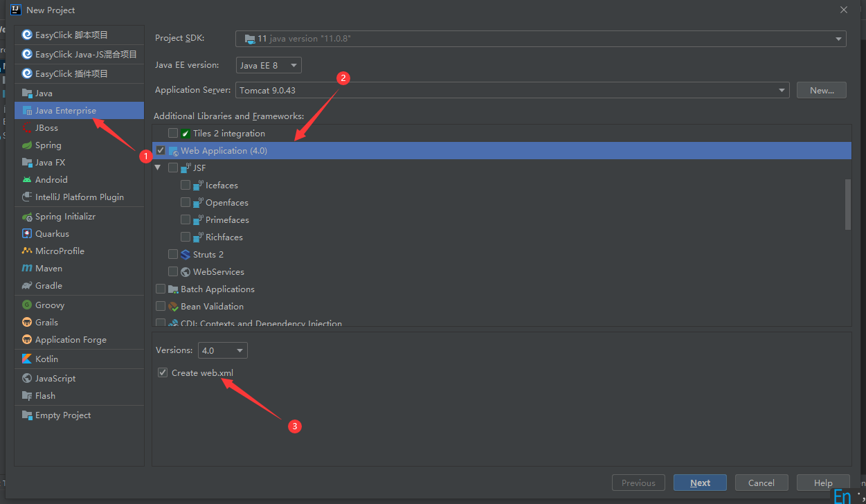Click the New... application server button
Image resolution: width=866 pixels, height=504 pixels.
(x=822, y=90)
